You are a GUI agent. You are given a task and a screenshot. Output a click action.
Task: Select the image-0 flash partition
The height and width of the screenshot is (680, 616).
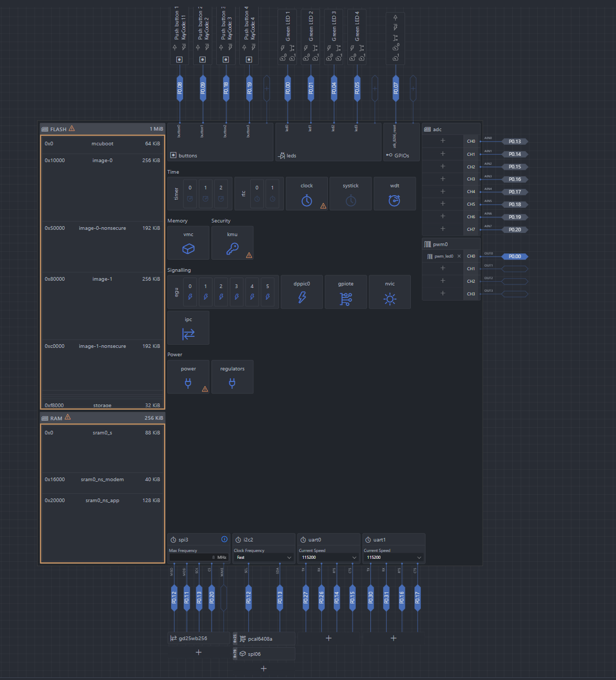coord(102,161)
